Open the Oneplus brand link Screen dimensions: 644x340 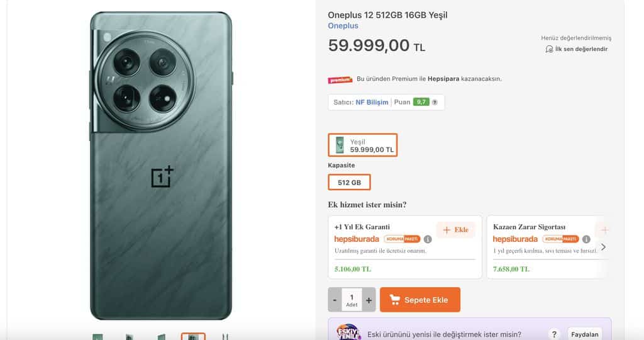343,26
